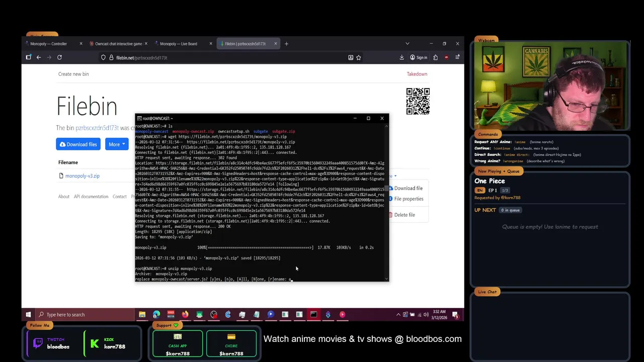Click the reader view icon in address bar
Screen dimensions: 644x362
click(x=351, y=57)
